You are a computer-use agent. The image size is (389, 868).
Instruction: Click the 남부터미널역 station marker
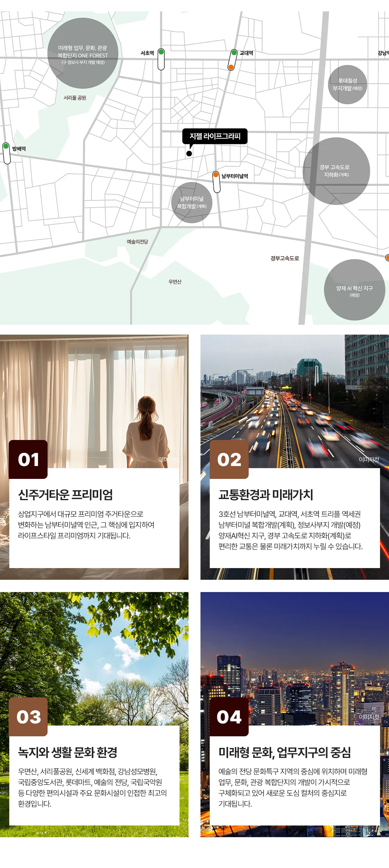click(x=217, y=182)
